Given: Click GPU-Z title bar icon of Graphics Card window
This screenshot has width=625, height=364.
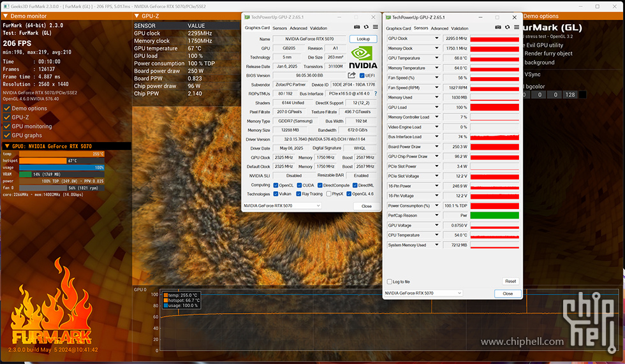Looking at the screenshot, I should pos(247,17).
